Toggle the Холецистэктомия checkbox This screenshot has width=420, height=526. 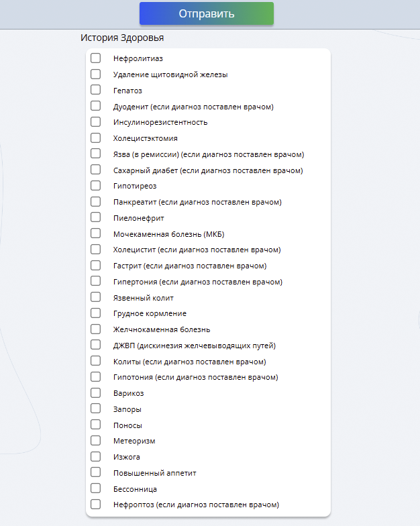point(95,138)
